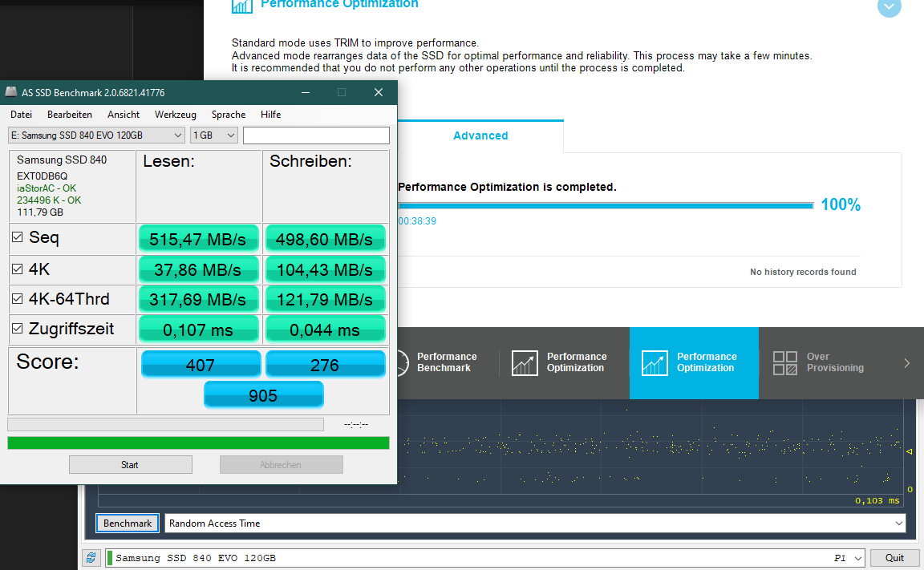924x570 pixels.
Task: Click the 4K write value 104,43 MB/s
Action: 325,269
